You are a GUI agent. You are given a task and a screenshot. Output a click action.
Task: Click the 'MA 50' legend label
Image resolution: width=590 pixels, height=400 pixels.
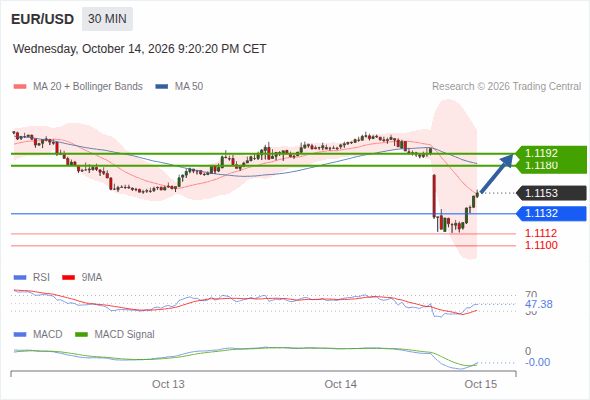click(x=189, y=87)
